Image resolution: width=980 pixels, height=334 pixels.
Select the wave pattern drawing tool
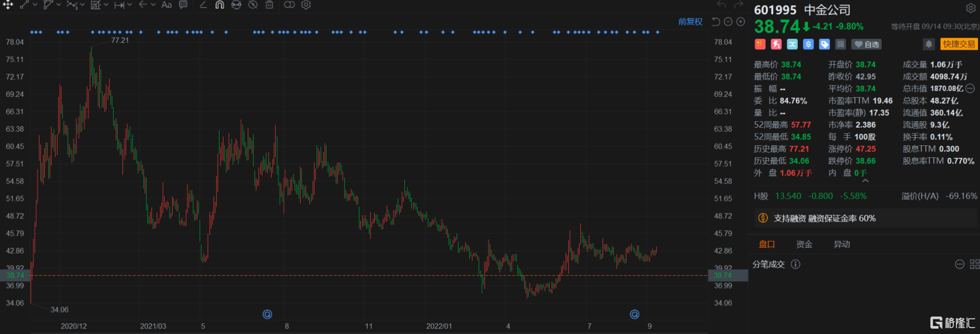[71, 5]
